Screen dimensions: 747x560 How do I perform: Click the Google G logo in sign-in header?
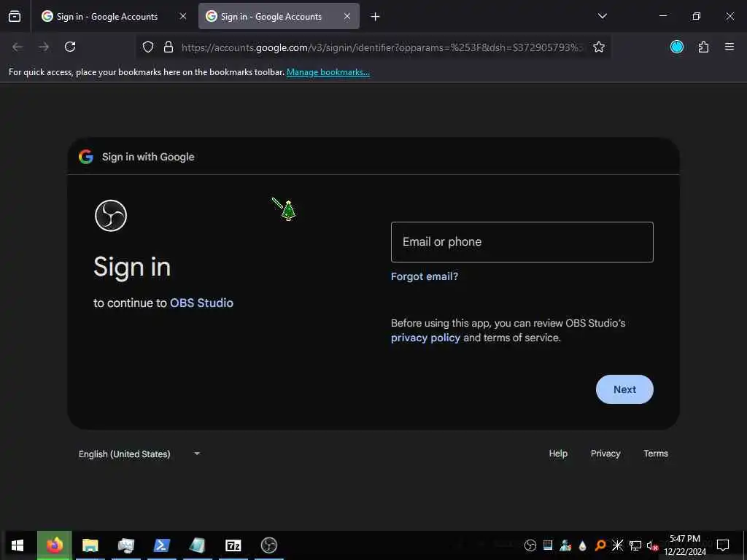pos(86,157)
